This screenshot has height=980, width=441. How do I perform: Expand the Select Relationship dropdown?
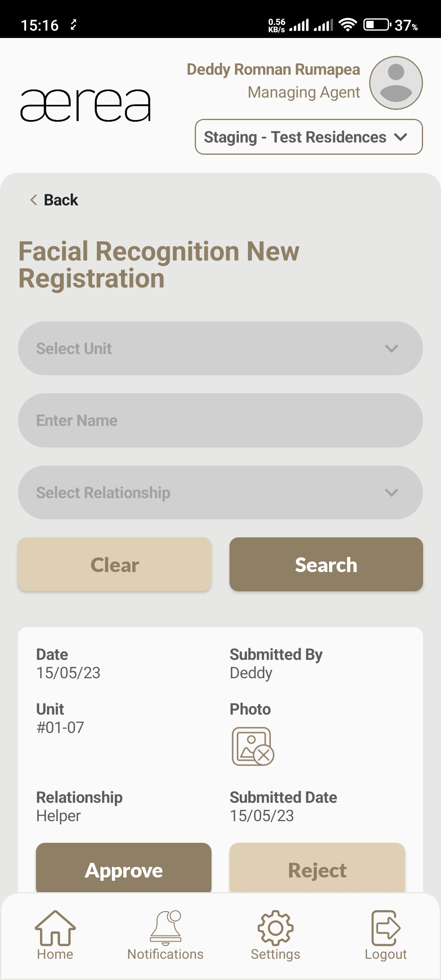(220, 492)
